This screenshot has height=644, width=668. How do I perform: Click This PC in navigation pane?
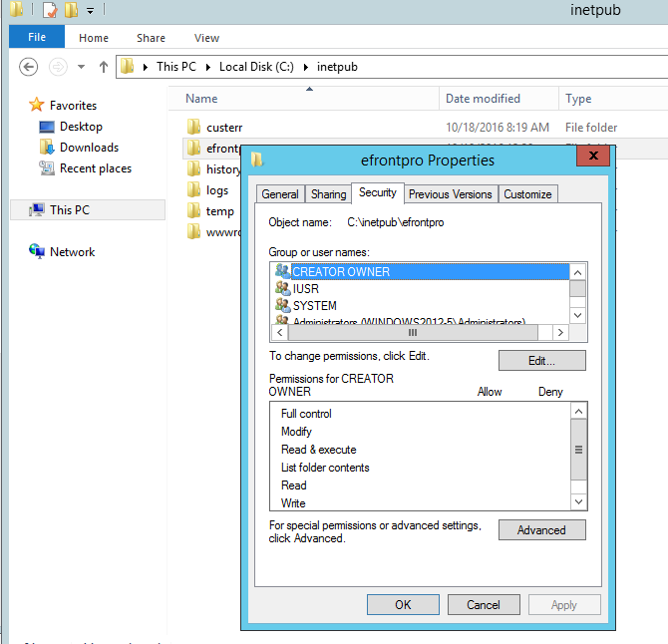click(x=69, y=210)
